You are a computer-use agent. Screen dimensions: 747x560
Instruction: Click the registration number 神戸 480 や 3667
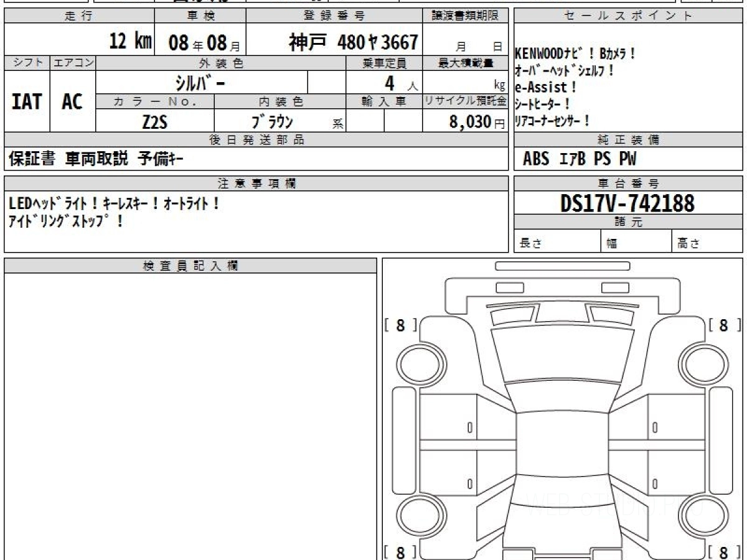(353, 42)
